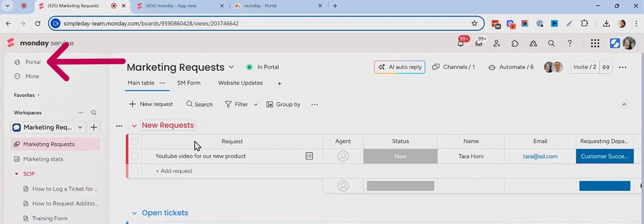This screenshot has width=644, height=224.
Task: Click the AI auto reply button
Action: 400,67
